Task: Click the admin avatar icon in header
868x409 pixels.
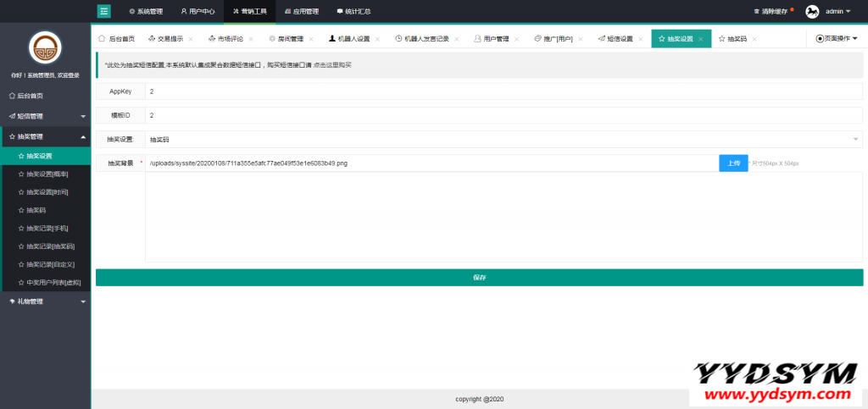Action: click(812, 12)
